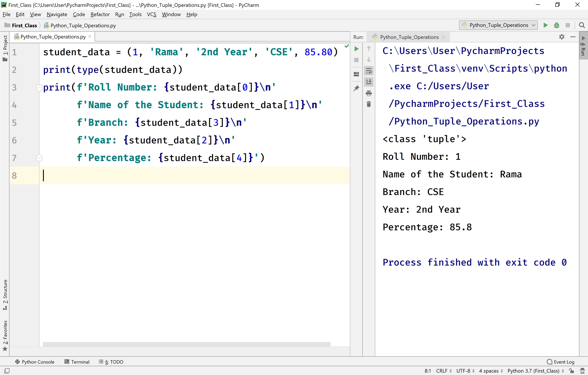The image size is (588, 375).
Task: Open Run panel settings gear
Action: 562,37
